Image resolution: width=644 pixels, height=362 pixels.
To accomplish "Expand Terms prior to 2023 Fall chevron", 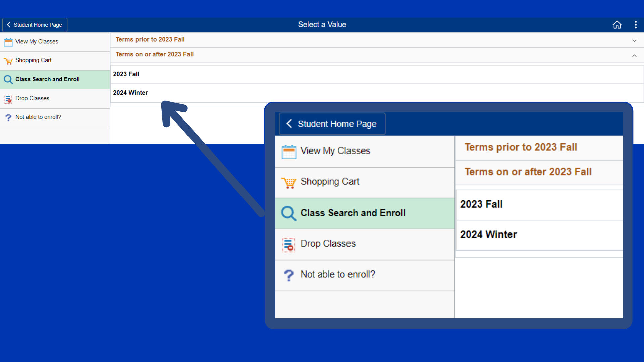I will click(634, 41).
